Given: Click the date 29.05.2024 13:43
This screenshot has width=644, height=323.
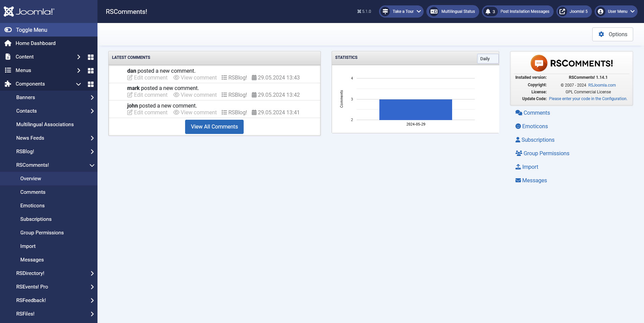Looking at the screenshot, I should pos(276,77).
